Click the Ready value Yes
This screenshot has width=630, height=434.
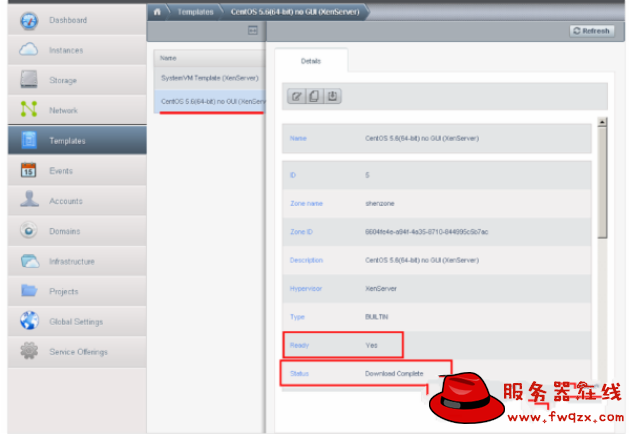[372, 345]
